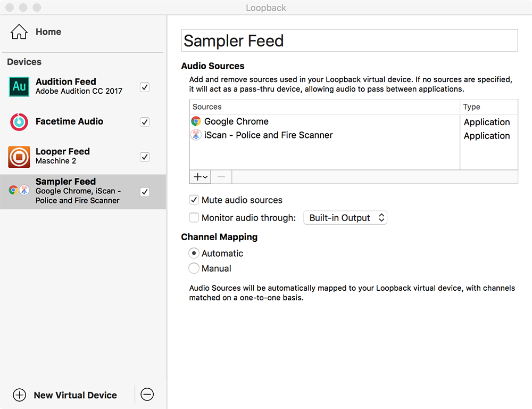This screenshot has width=532, height=409.
Task: Click the plus circle for new device
Action: pos(19,395)
